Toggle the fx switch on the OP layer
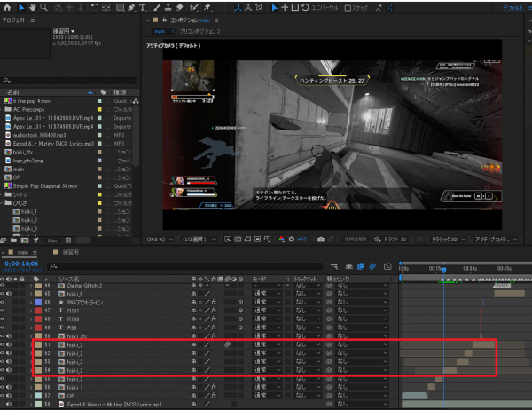The image size is (532, 410). pyautogui.click(x=214, y=396)
